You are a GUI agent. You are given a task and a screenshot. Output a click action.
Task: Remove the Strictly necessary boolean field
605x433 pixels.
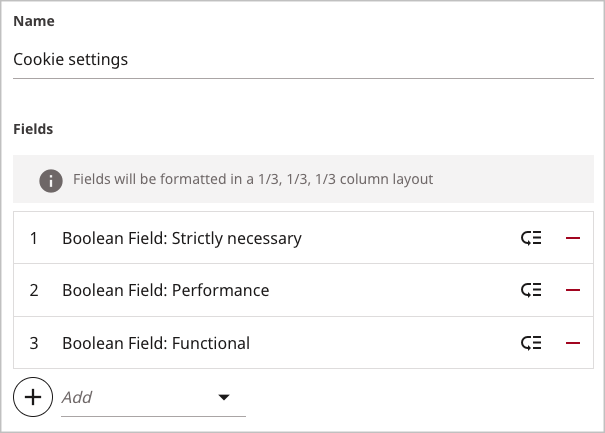point(573,238)
